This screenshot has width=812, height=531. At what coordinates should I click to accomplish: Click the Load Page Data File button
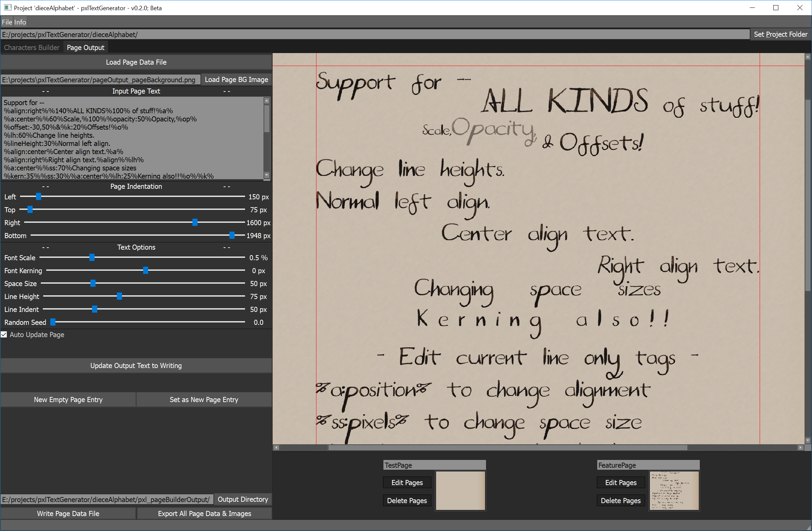136,62
